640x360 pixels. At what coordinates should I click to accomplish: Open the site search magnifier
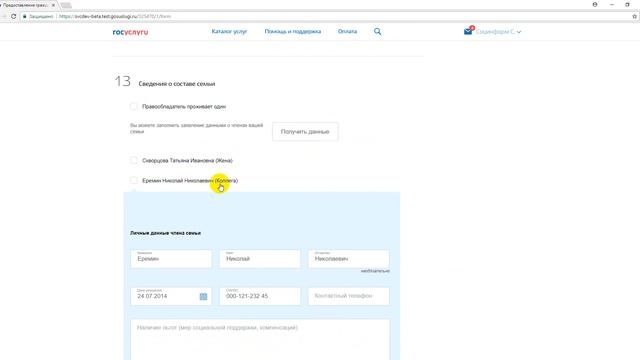378,31
